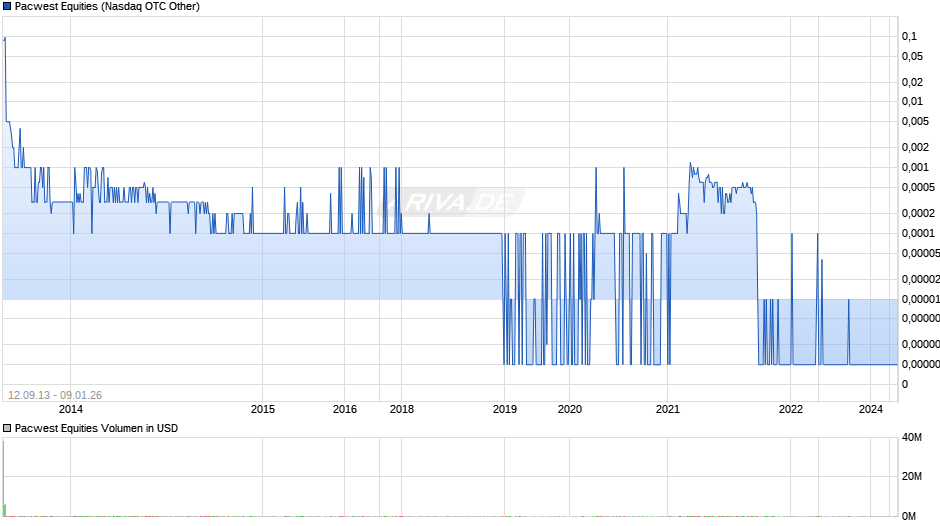Click the 0,001 price axis label
Image resolution: width=940 pixels, height=526 pixels.
click(x=915, y=167)
